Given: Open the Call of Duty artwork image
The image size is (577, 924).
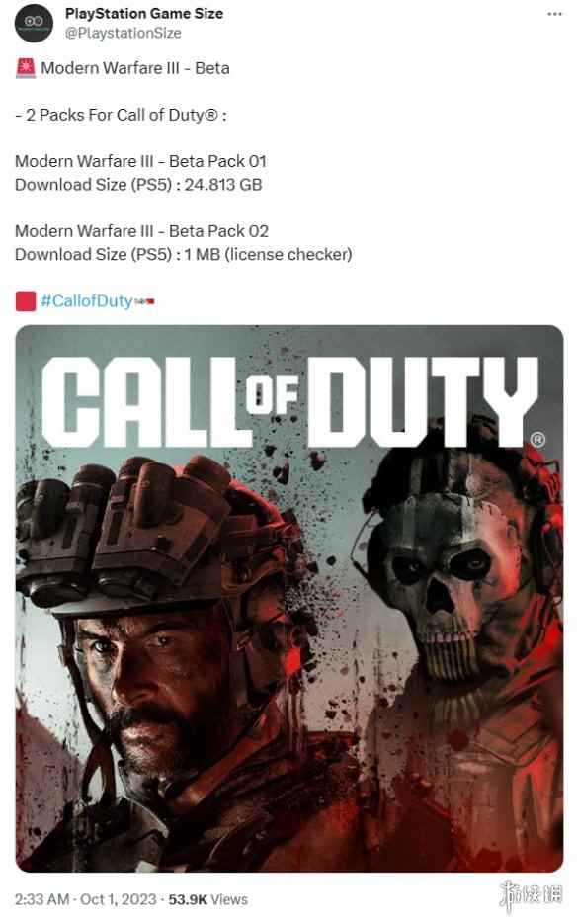Looking at the screenshot, I should click(288, 598).
